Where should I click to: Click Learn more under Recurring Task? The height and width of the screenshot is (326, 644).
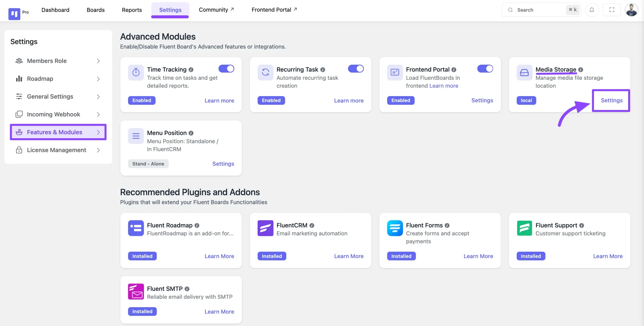pos(349,101)
